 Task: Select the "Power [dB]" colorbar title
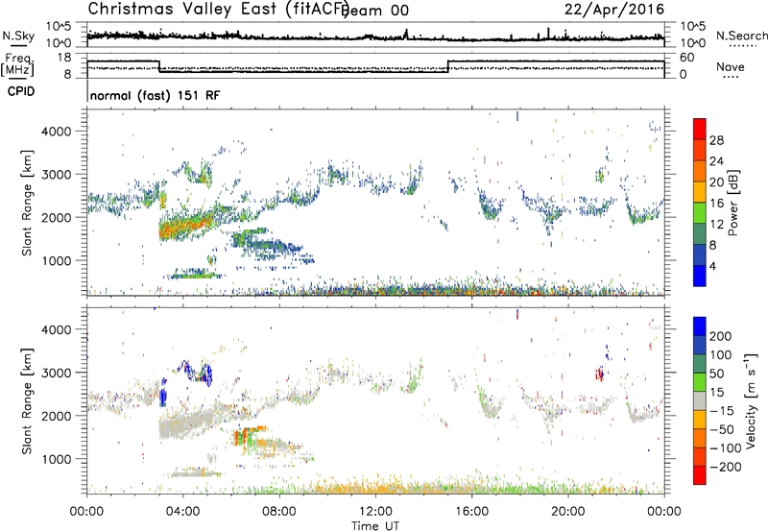(732, 203)
